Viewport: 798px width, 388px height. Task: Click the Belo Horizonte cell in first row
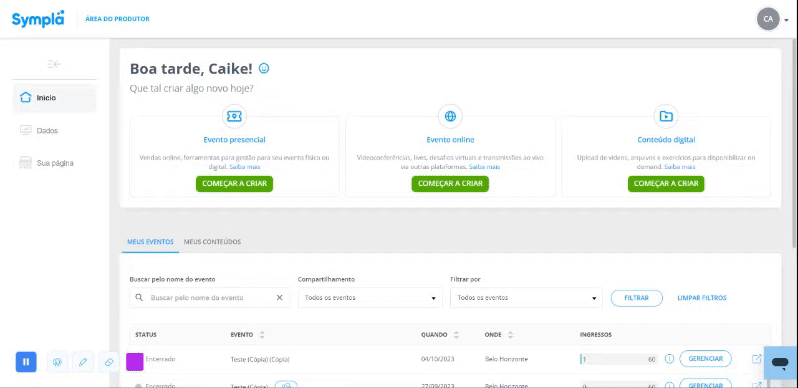[506, 359]
